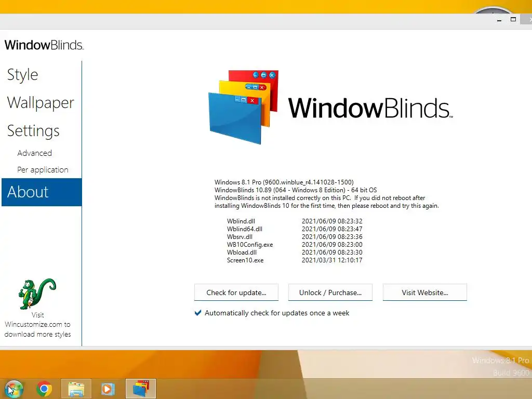Viewport: 532px width, 399px height.
Task: Click the 2021/06/09 08:23:32 timestamp
Action: [332, 221]
